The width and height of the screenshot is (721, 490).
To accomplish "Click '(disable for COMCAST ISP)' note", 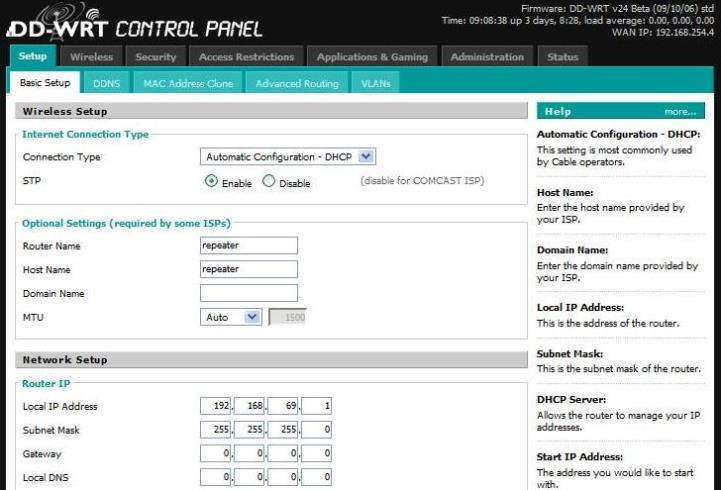I will (x=422, y=181).
